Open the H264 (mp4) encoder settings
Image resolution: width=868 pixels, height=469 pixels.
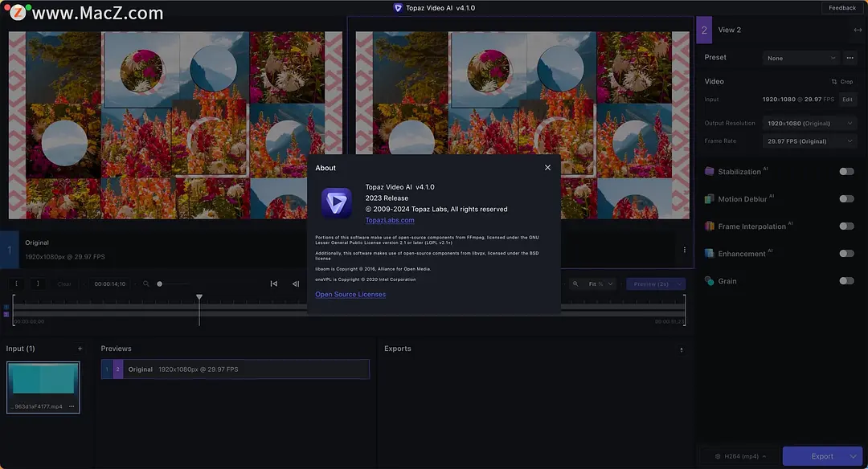741,456
